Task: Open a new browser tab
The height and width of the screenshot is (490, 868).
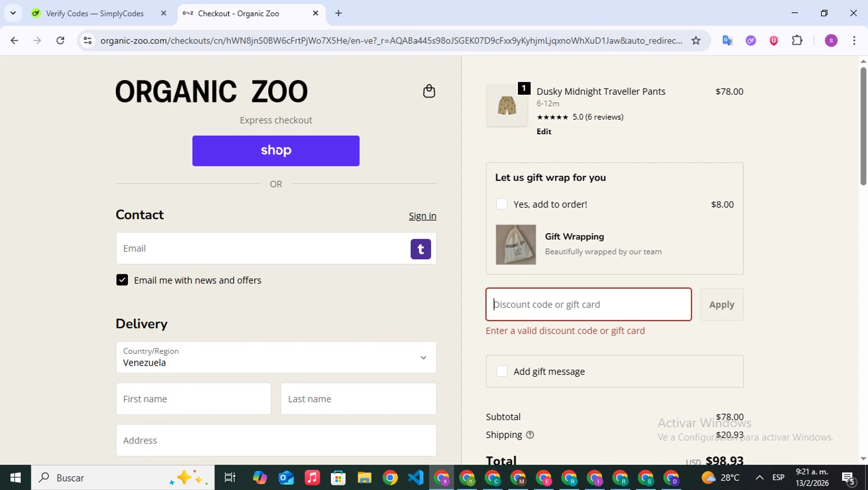Action: (339, 13)
